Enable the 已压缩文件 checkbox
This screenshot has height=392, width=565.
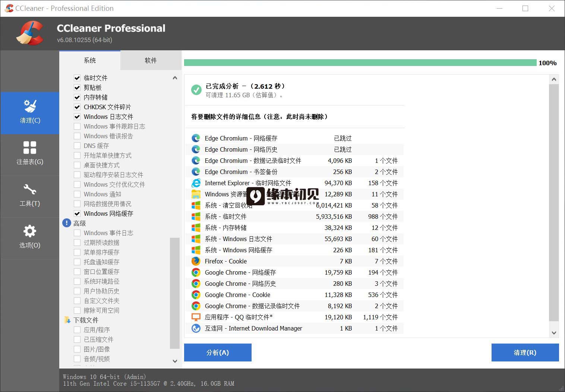[x=77, y=339]
